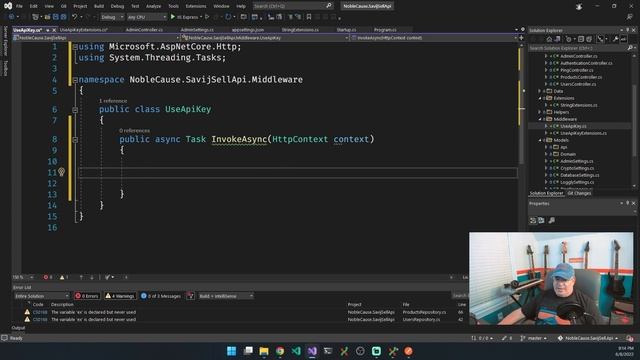This screenshot has height=360, width=640.
Task: Click the Categorized icon in Properties panel
Action: [x=533, y=220]
